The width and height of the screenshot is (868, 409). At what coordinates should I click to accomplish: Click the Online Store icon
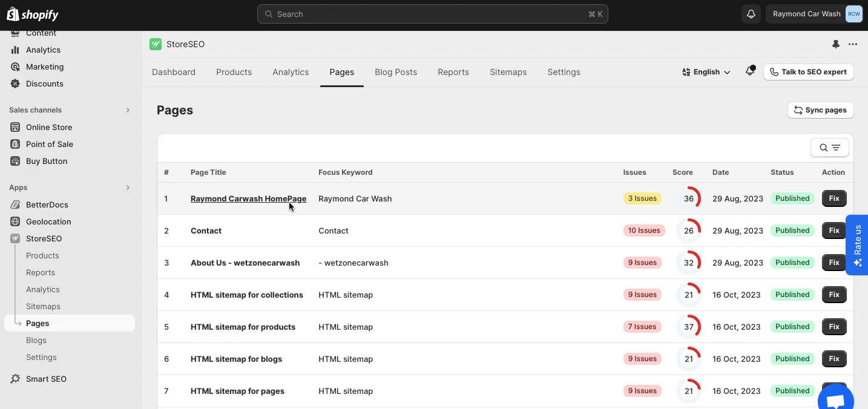click(x=15, y=127)
